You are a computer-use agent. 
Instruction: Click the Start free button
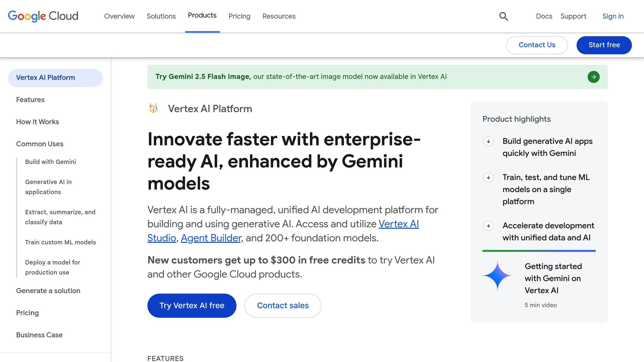[x=604, y=45]
